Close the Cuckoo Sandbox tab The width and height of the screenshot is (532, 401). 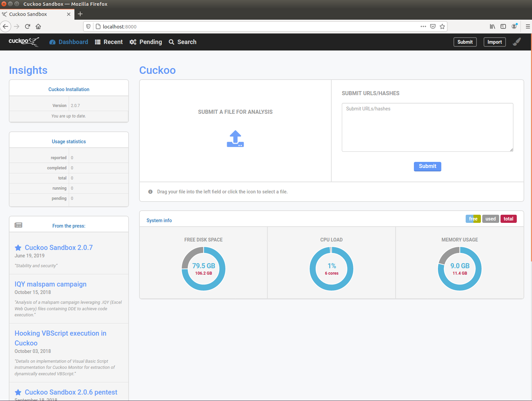69,14
